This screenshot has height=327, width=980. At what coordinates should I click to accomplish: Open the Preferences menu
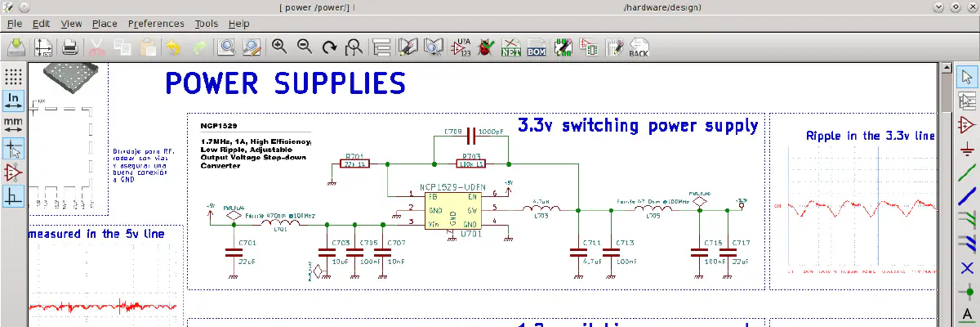(x=156, y=24)
